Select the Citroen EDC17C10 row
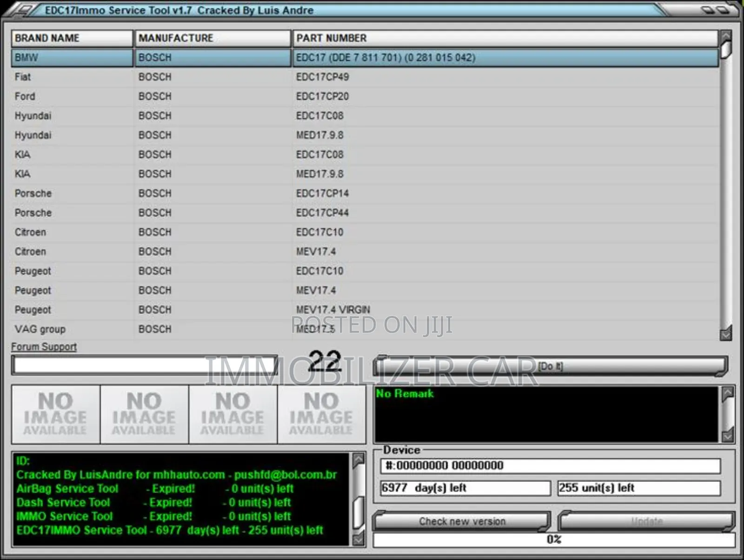Image resolution: width=744 pixels, height=560 pixels. [186, 232]
